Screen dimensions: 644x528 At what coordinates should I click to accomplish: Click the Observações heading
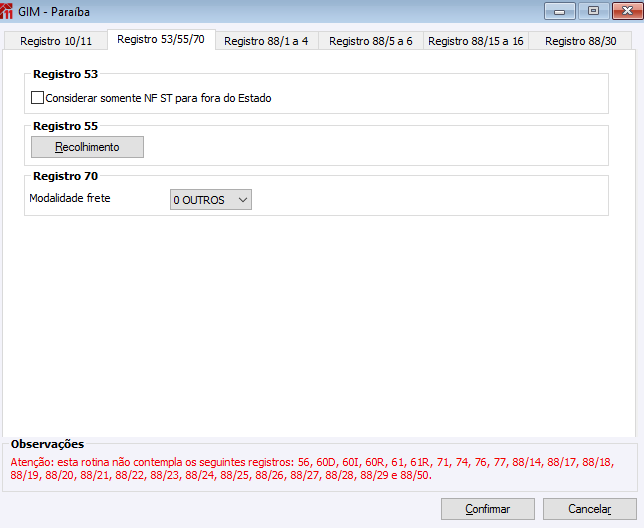(x=47, y=444)
